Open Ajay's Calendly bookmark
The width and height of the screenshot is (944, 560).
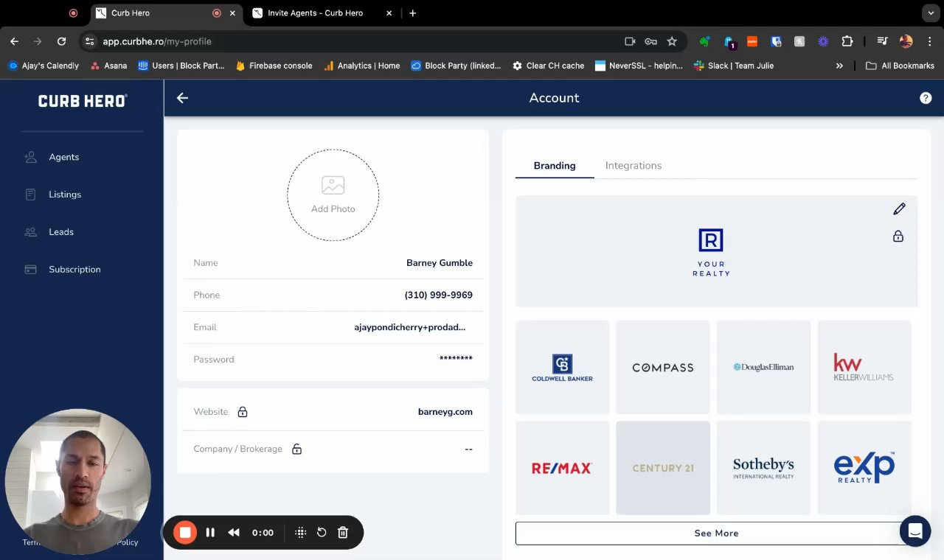pyautogui.click(x=44, y=66)
